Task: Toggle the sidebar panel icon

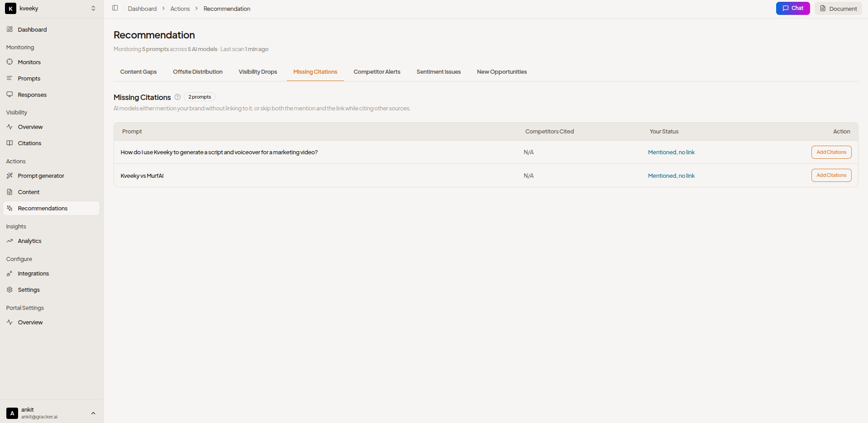Action: click(x=115, y=8)
